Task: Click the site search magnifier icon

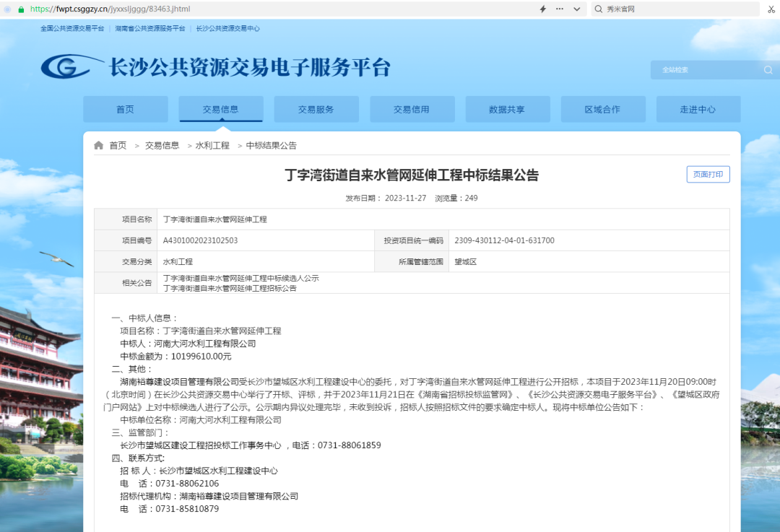Action: coord(768,70)
